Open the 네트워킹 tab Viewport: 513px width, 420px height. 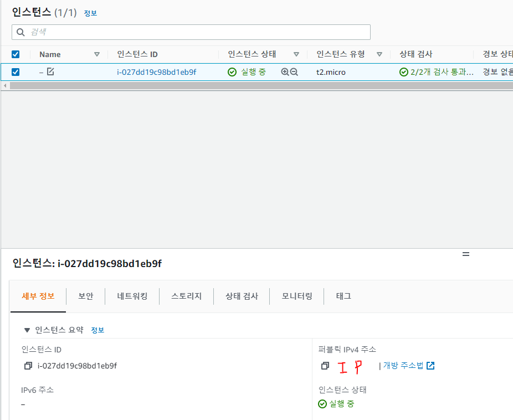(132, 296)
